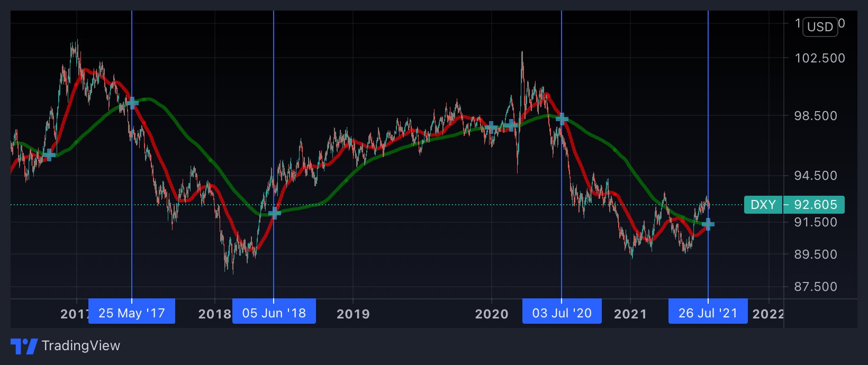The height and width of the screenshot is (365, 868).
Task: Select the DXY price label 92.605
Action: pyautogui.click(x=794, y=205)
